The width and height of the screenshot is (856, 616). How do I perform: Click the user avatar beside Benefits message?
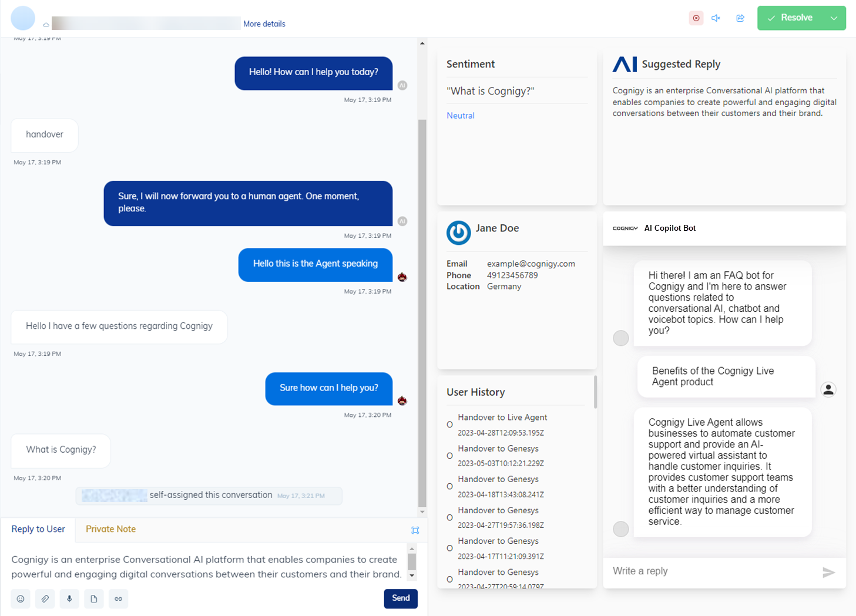click(828, 389)
